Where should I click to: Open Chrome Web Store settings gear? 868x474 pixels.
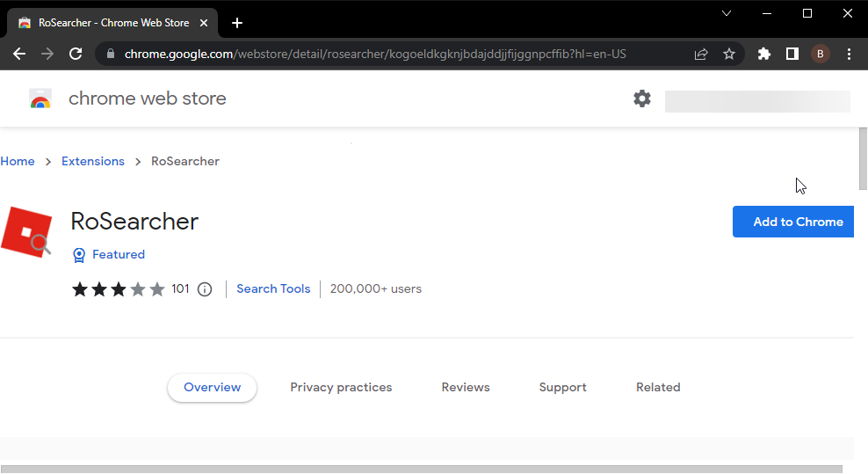pos(642,98)
